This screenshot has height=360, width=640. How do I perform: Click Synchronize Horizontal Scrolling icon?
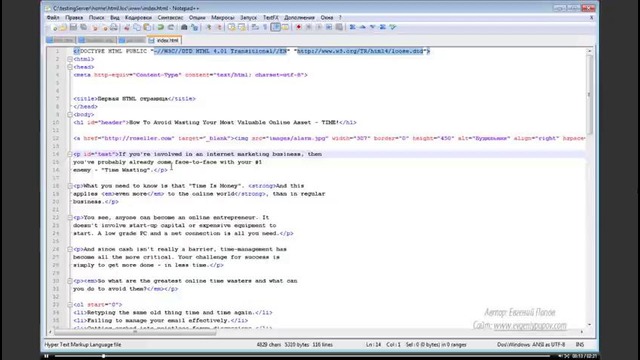pyautogui.click(x=242, y=27)
